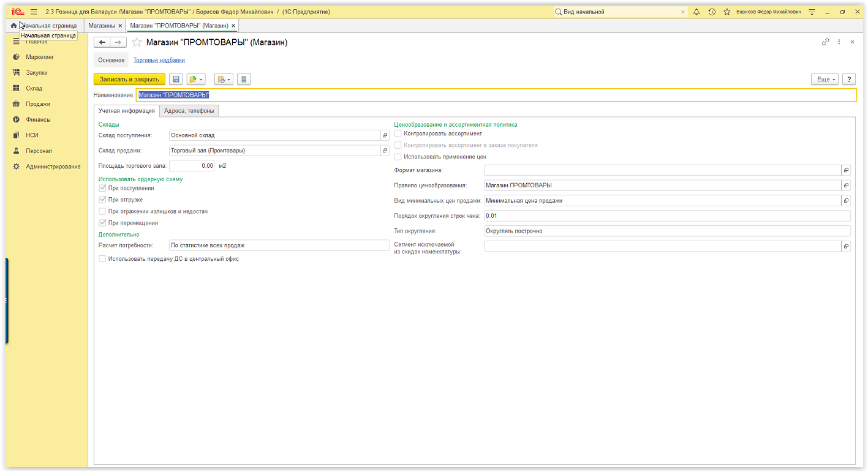Open favorites star in title bar

[x=727, y=12]
